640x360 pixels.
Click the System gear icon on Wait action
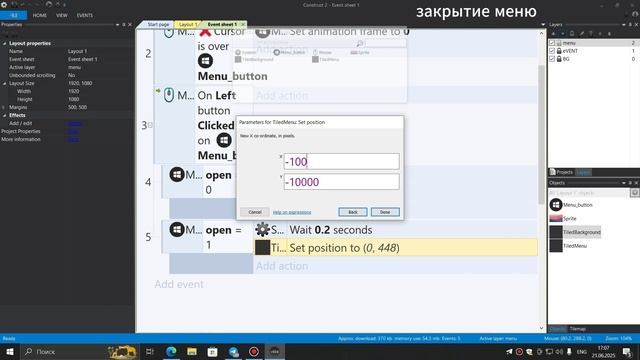click(x=262, y=230)
